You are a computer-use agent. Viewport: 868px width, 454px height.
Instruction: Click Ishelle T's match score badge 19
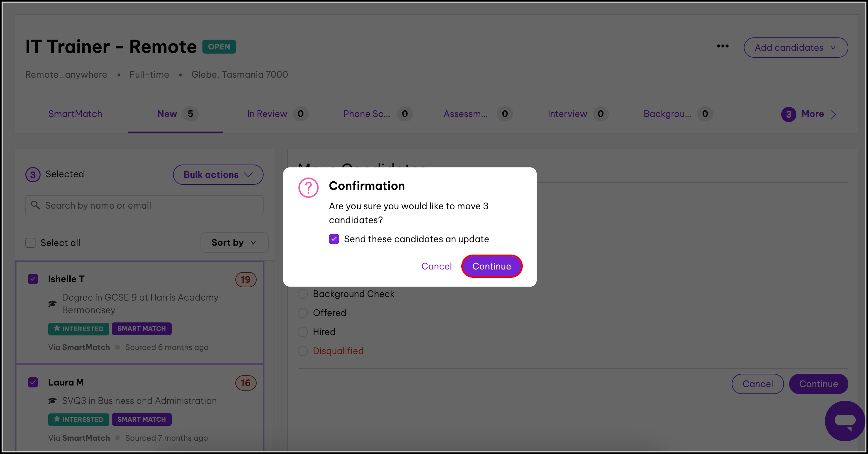[246, 279]
